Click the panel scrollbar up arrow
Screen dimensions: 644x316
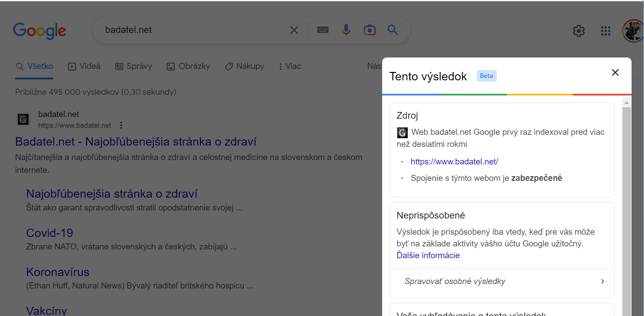[x=627, y=103]
